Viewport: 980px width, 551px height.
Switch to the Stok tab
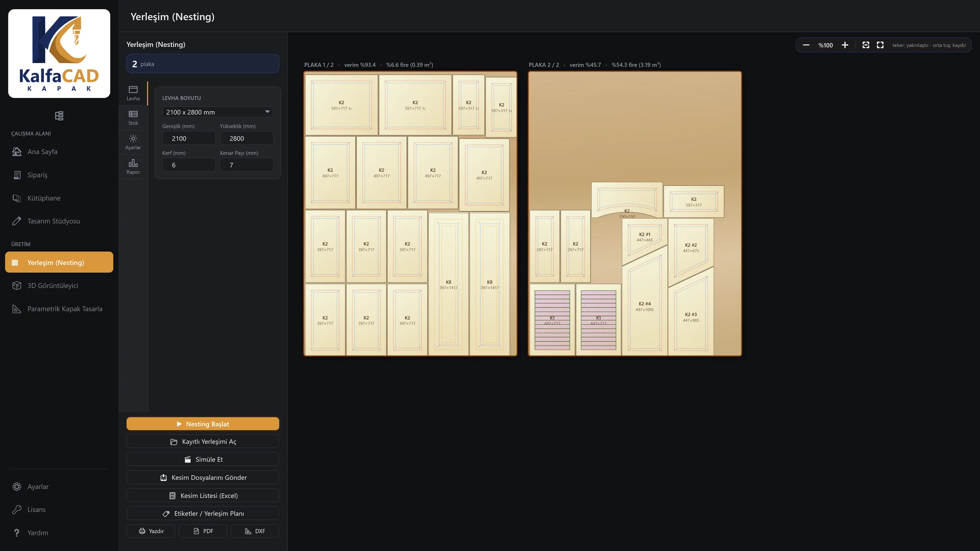tap(133, 118)
